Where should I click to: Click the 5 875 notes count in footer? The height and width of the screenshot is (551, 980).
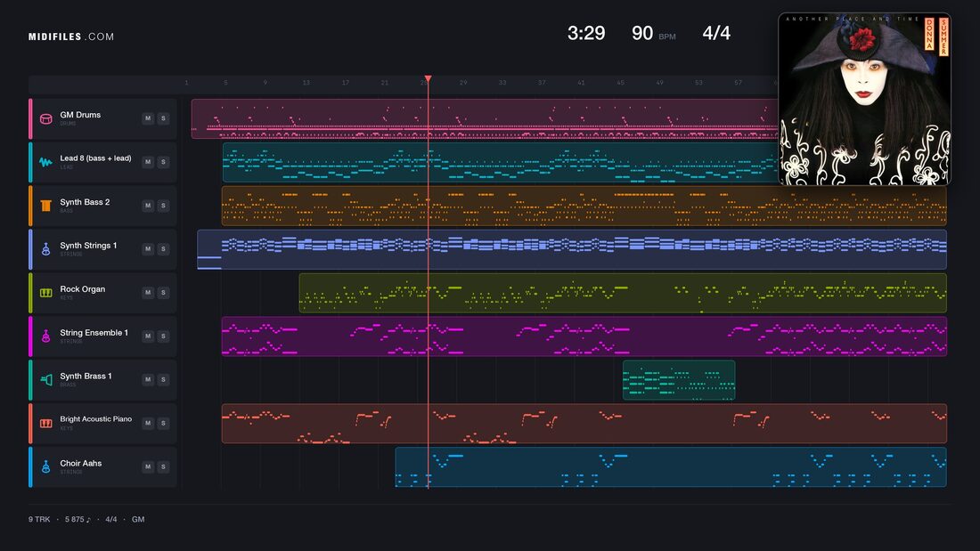point(78,519)
